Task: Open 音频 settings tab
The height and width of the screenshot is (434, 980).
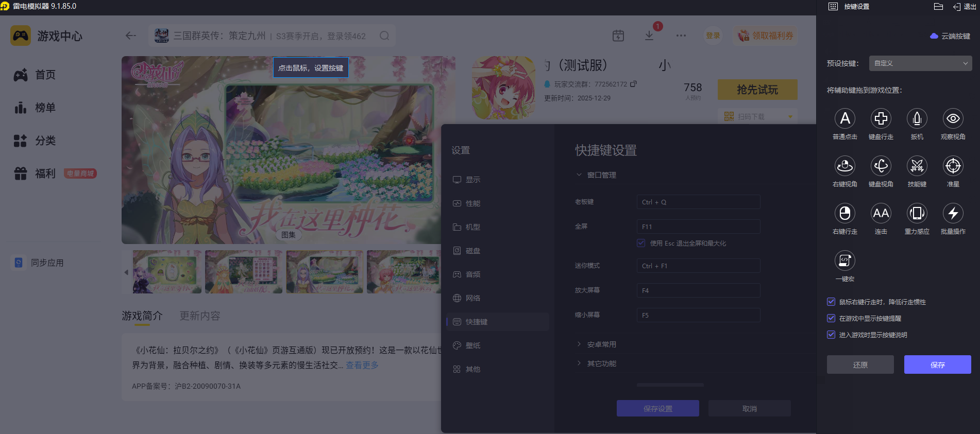Action: click(x=497, y=274)
